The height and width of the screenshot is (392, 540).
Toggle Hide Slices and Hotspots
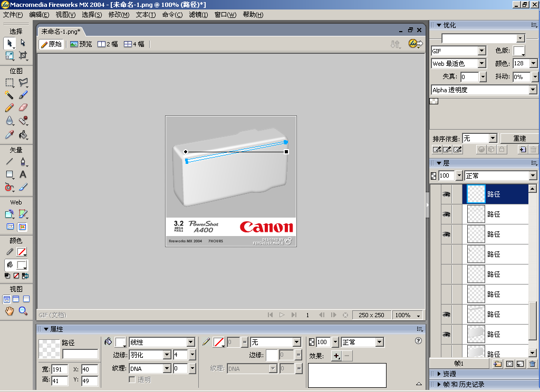(x=11, y=227)
